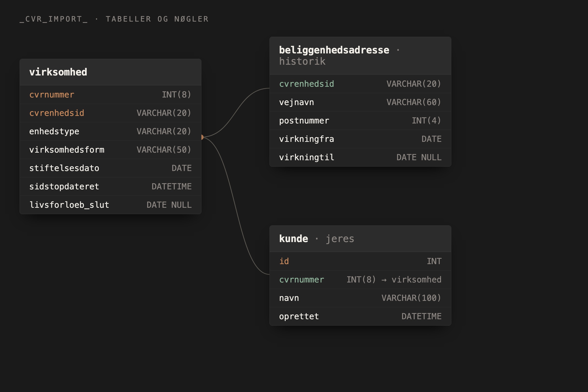
Task: Select the vejnavn VARCHAR(60) row
Action: tap(360, 102)
